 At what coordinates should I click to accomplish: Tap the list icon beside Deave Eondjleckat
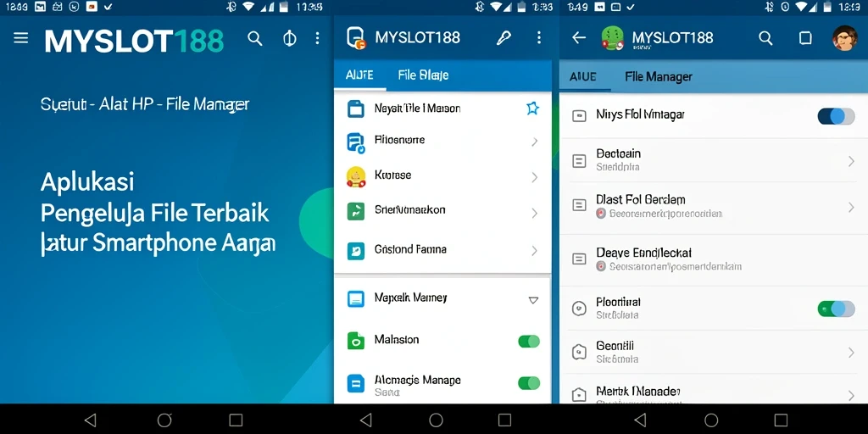click(579, 259)
